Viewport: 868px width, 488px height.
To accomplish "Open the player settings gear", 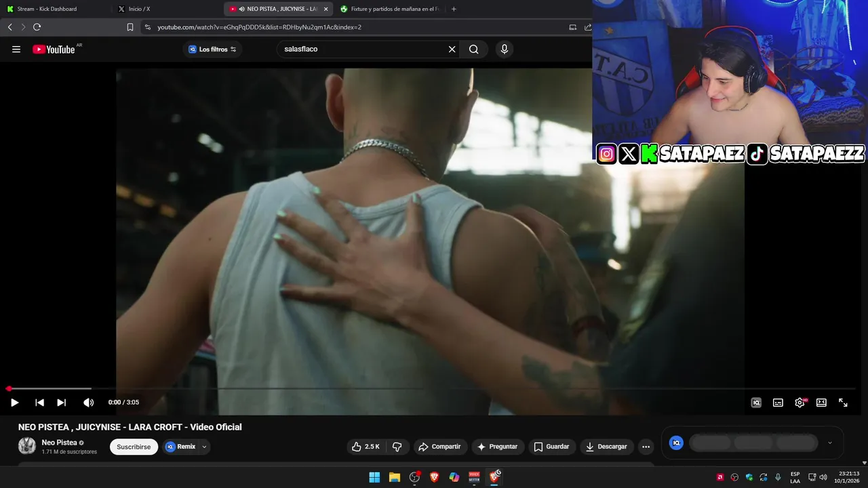I will tap(800, 403).
